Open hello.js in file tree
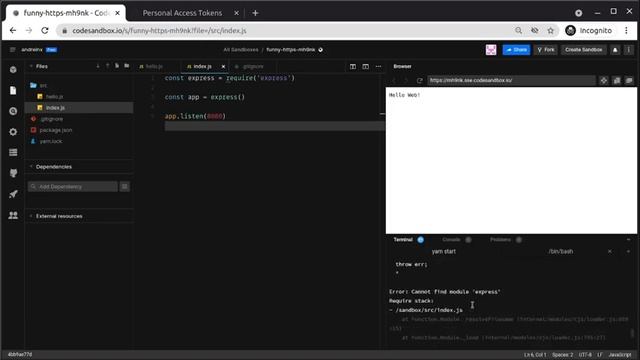 pyautogui.click(x=54, y=97)
